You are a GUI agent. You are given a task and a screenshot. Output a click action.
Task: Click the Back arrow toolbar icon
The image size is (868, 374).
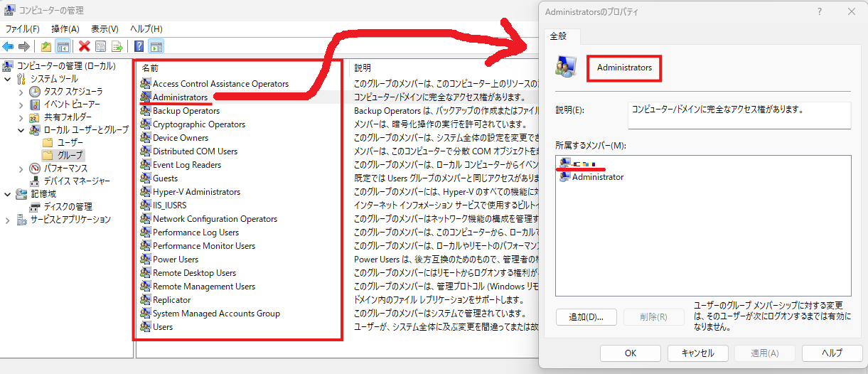click(x=9, y=47)
